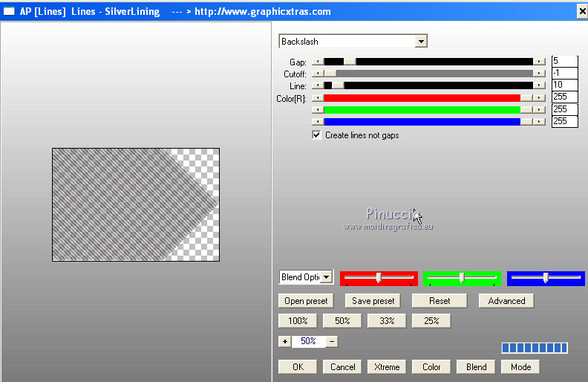The image size is (588, 382).
Task: Close the AP Lines dialog window
Action: (582, 12)
